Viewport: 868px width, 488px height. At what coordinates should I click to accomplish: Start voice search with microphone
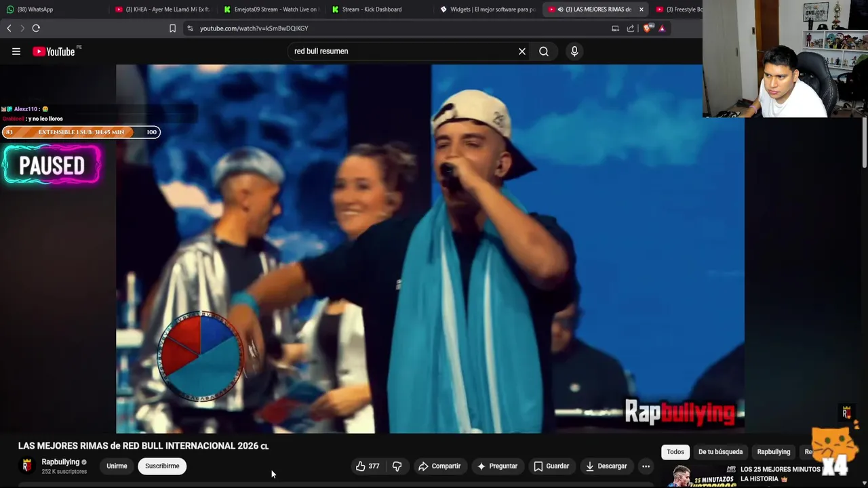tap(574, 52)
